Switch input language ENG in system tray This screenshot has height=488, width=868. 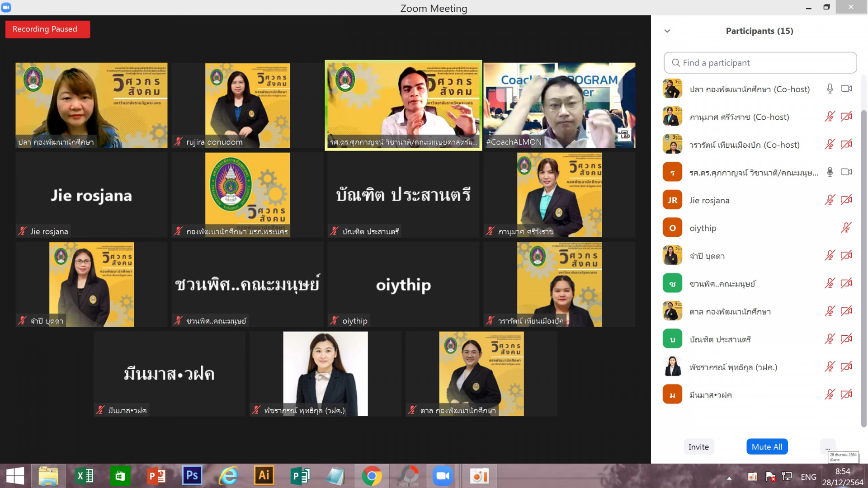tap(808, 477)
